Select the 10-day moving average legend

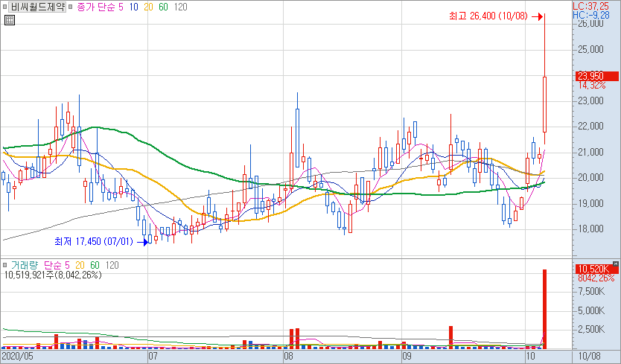coord(134,7)
